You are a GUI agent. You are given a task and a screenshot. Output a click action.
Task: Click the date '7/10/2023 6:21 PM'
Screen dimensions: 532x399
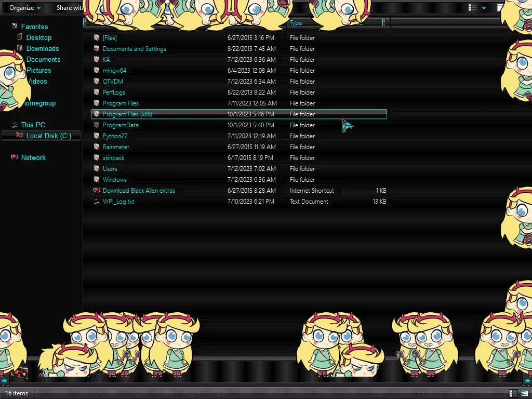(x=251, y=202)
